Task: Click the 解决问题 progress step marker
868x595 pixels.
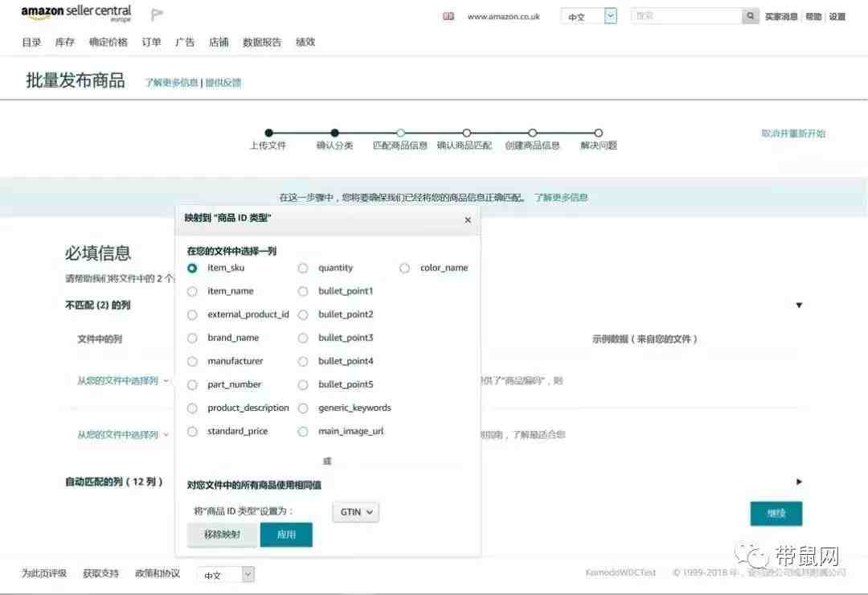Action: coord(599,133)
